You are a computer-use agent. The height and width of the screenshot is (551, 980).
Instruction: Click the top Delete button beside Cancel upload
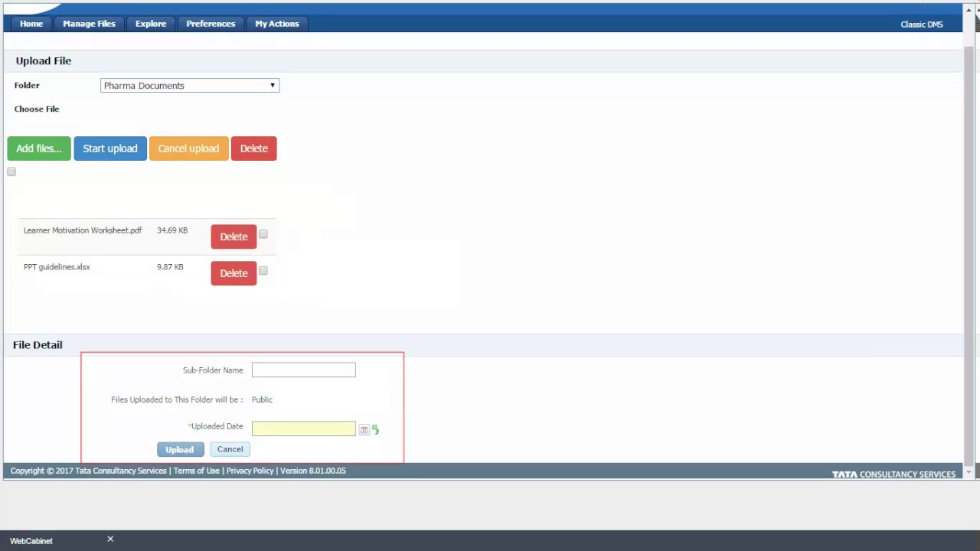(x=254, y=148)
